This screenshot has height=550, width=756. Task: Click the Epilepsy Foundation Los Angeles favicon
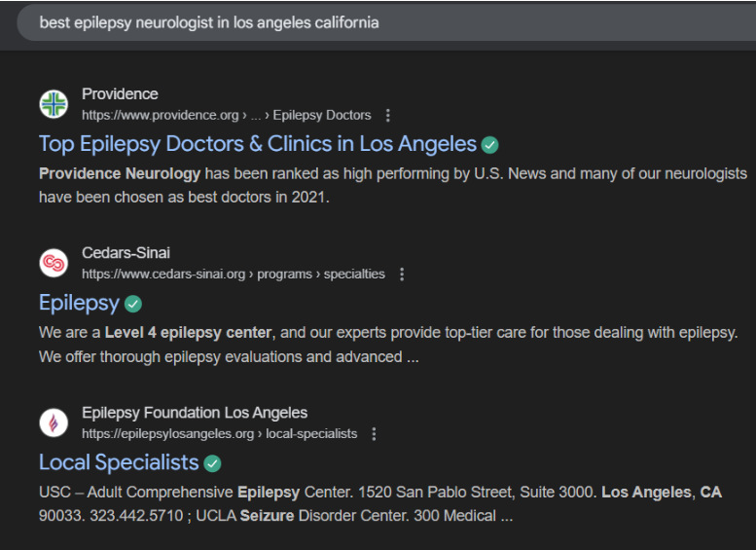[x=54, y=422]
